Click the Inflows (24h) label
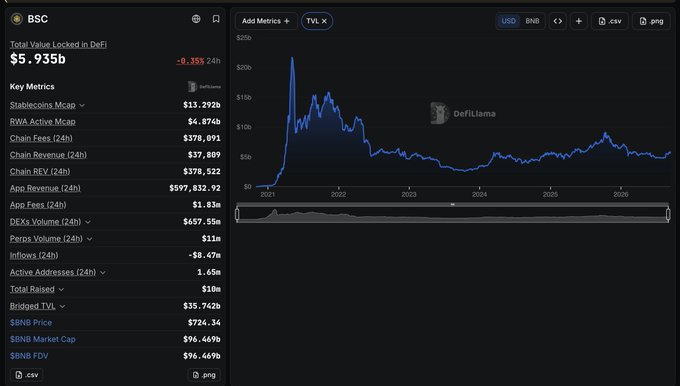Viewport: 680px width, 386px height. click(x=34, y=255)
